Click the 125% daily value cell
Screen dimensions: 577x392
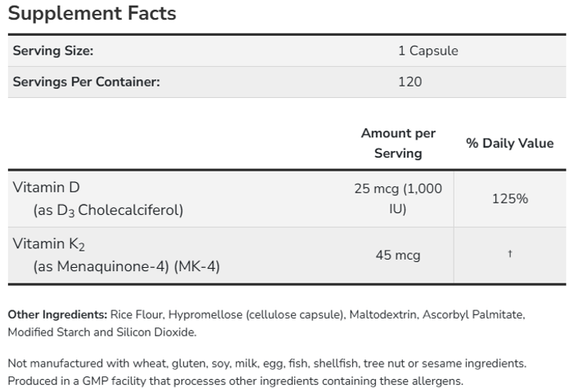510,199
